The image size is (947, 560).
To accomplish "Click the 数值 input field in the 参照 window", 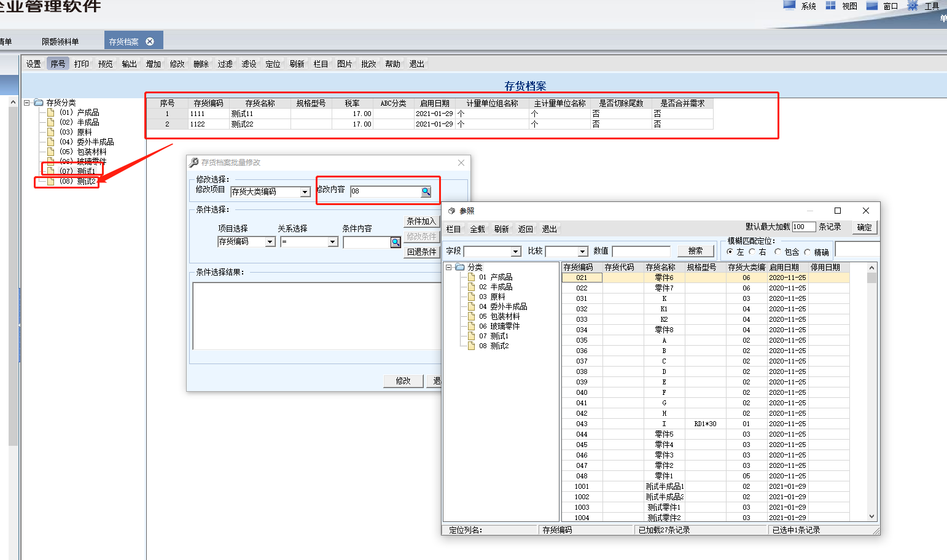I will (641, 251).
